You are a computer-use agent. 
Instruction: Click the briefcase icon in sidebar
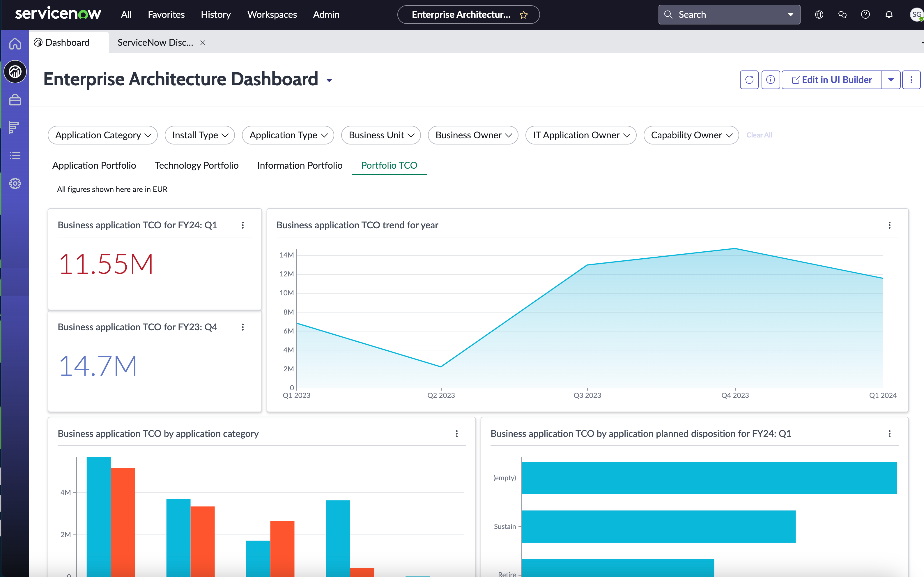pyautogui.click(x=15, y=100)
